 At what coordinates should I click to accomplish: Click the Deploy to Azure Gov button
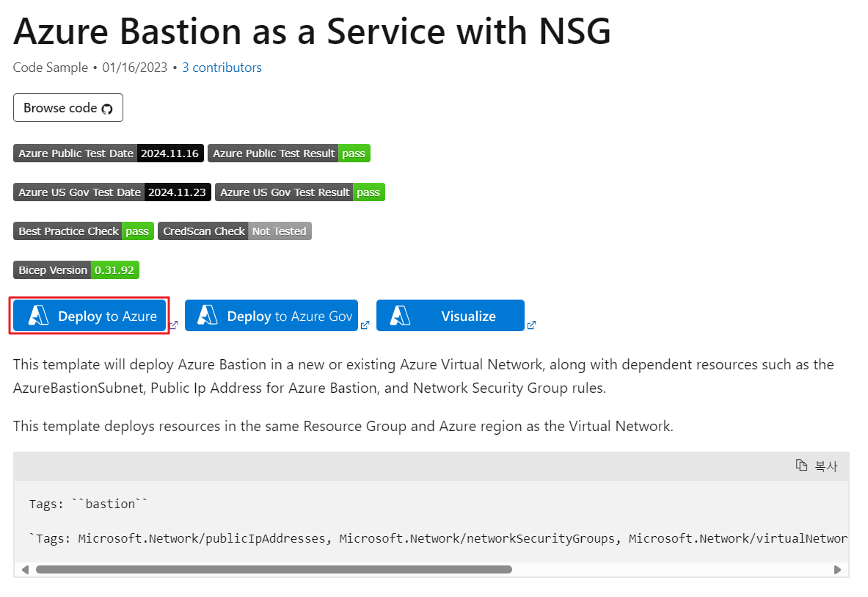pyautogui.click(x=271, y=316)
